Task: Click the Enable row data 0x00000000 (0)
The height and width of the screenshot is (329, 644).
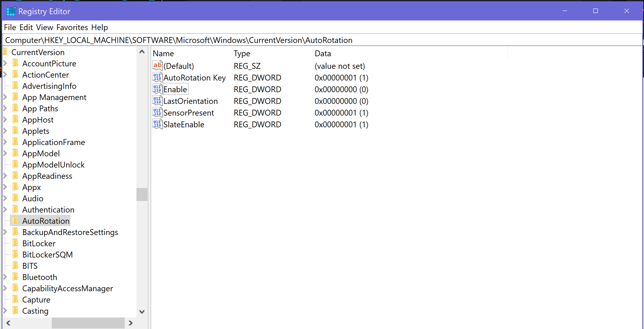Action: click(x=341, y=89)
